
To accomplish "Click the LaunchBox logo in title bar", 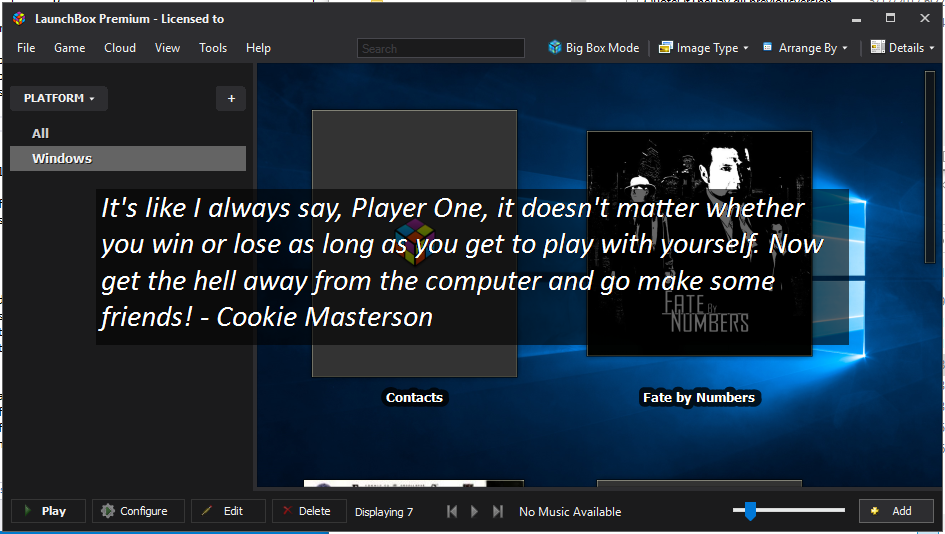I will click(x=19, y=19).
